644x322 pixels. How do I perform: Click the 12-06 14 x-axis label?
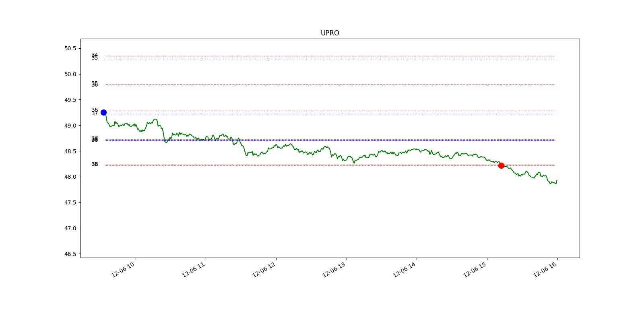[405, 269]
